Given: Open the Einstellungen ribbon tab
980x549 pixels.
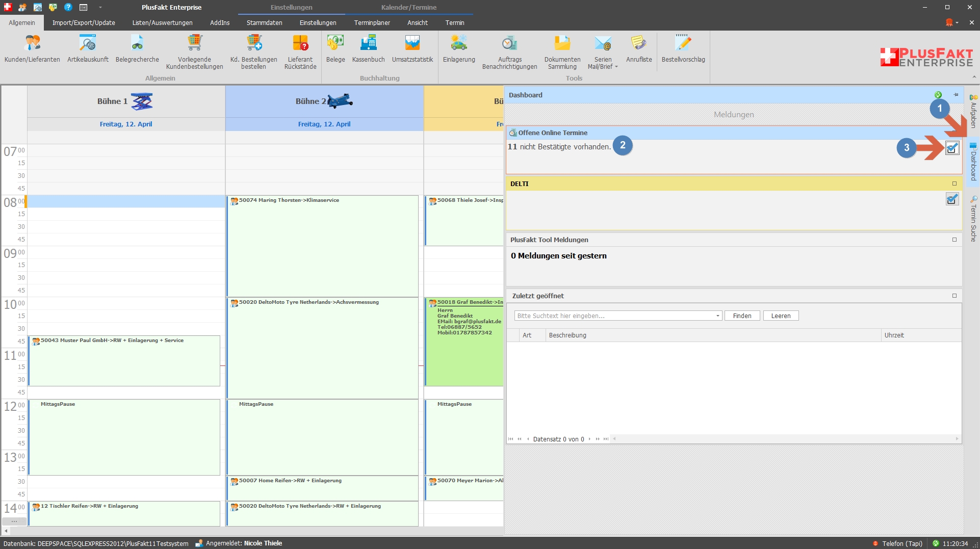Looking at the screenshot, I should [x=318, y=23].
